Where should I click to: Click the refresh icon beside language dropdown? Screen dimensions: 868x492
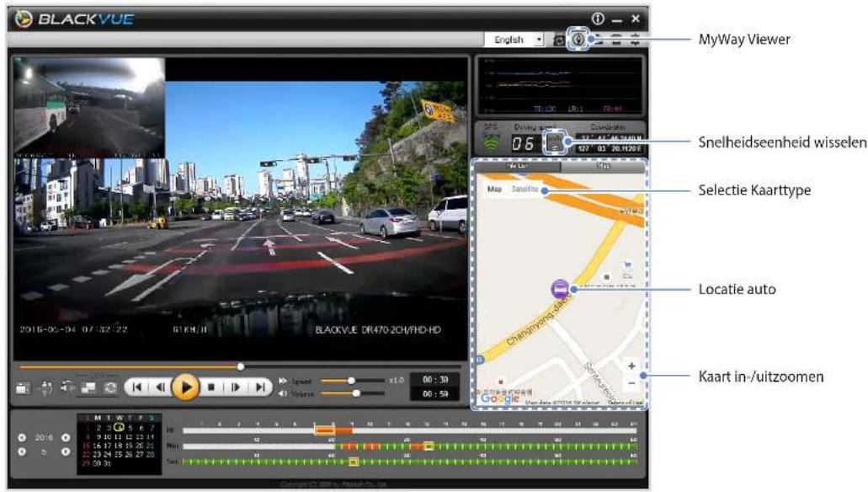(559, 40)
